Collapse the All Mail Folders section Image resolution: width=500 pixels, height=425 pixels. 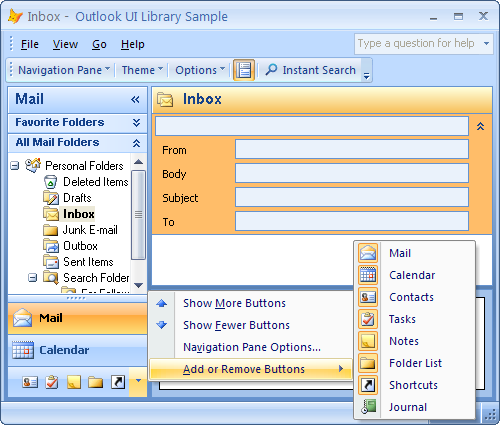[x=136, y=143]
